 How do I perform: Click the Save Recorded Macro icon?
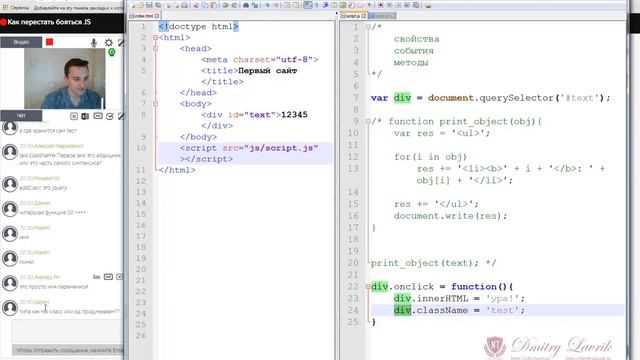click(x=416, y=5)
